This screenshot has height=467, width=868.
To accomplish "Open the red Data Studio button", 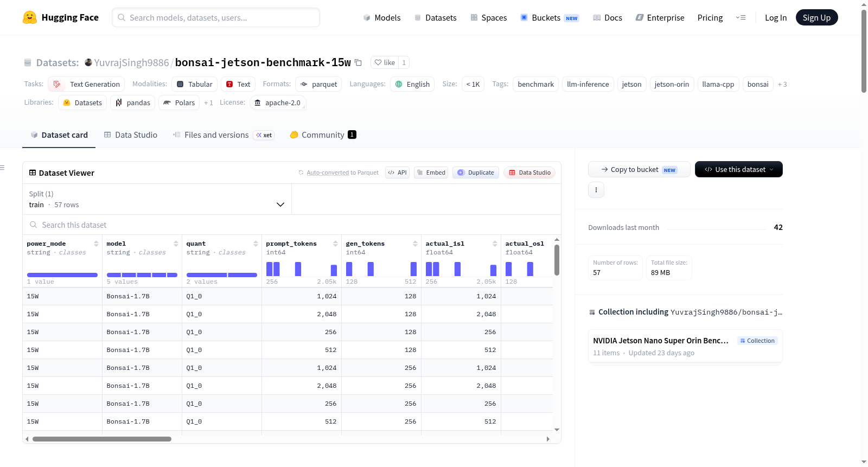I will [x=529, y=172].
